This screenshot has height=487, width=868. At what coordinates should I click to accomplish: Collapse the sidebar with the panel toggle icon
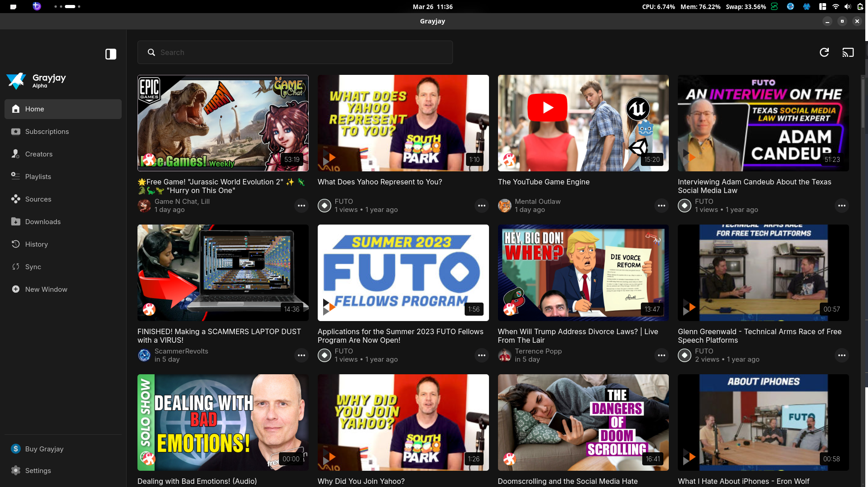(x=111, y=54)
